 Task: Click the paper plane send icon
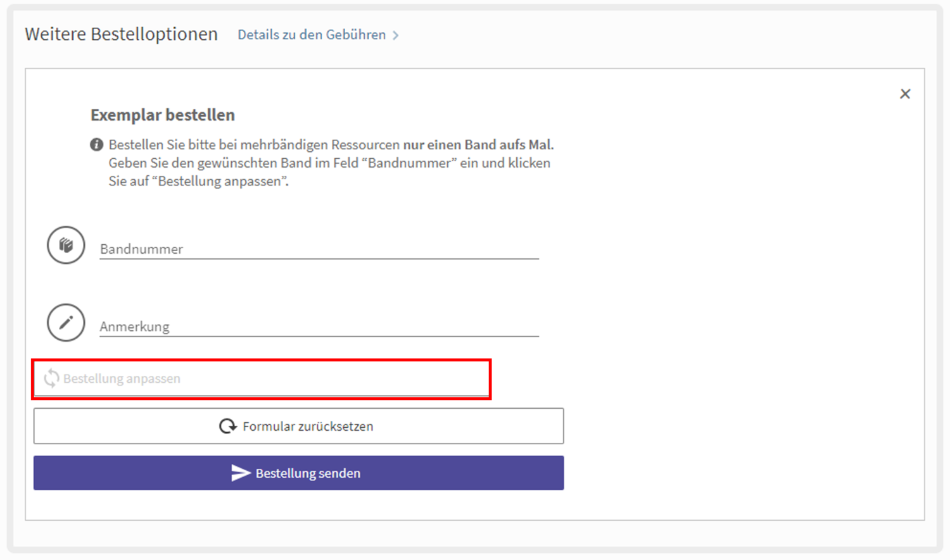(x=240, y=473)
